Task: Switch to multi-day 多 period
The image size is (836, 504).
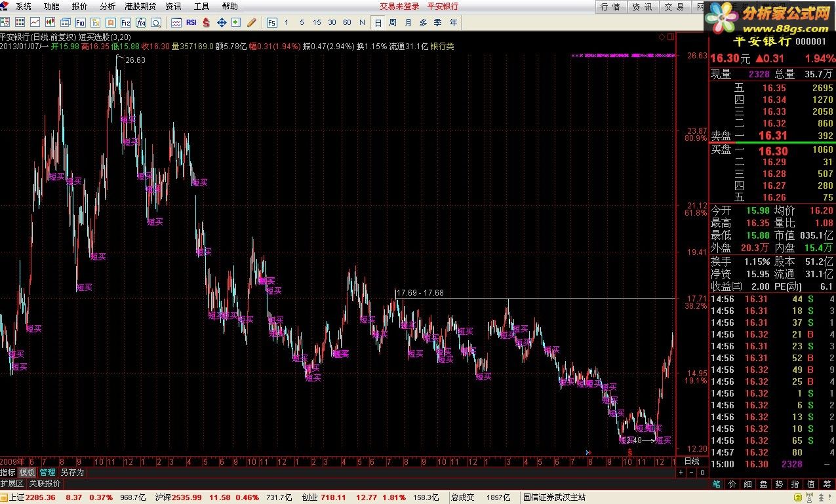Action: [423, 22]
